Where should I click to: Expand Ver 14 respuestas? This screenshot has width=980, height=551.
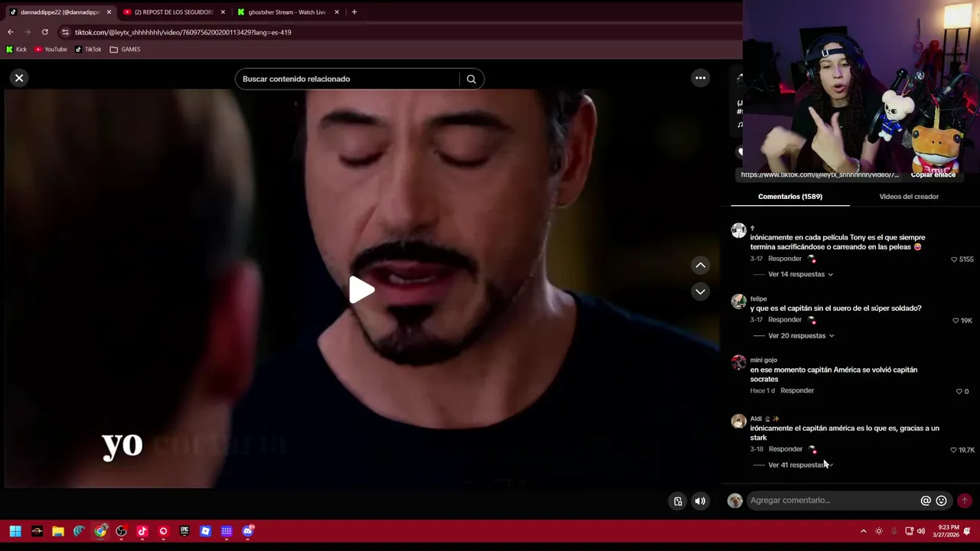[x=799, y=274]
